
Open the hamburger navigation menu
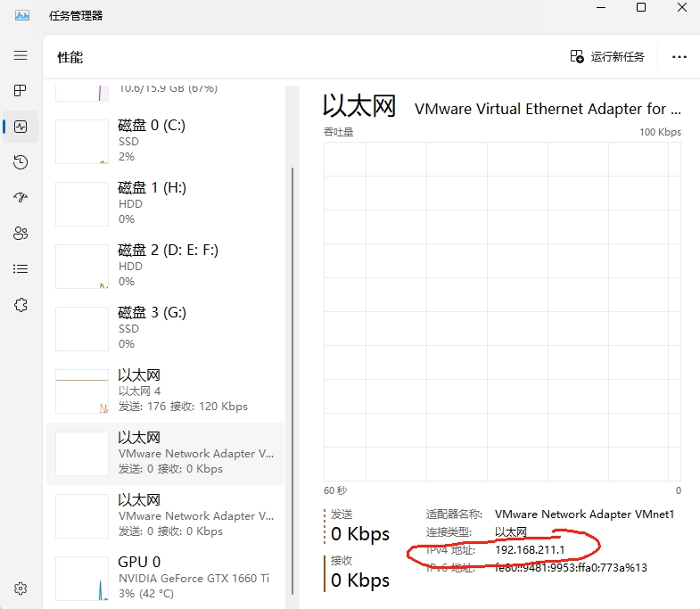point(21,55)
